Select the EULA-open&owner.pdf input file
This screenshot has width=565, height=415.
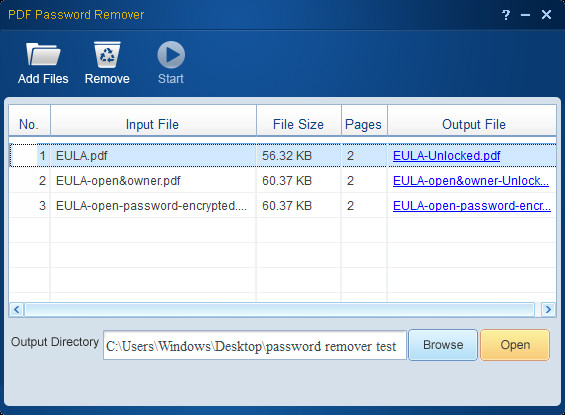118,180
